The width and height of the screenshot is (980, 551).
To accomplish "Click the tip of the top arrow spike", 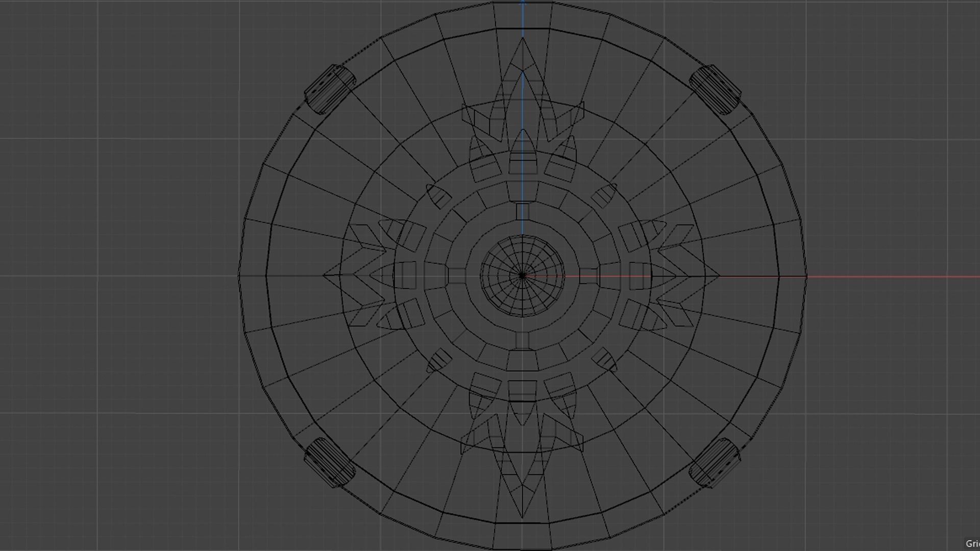I will pos(523,38).
